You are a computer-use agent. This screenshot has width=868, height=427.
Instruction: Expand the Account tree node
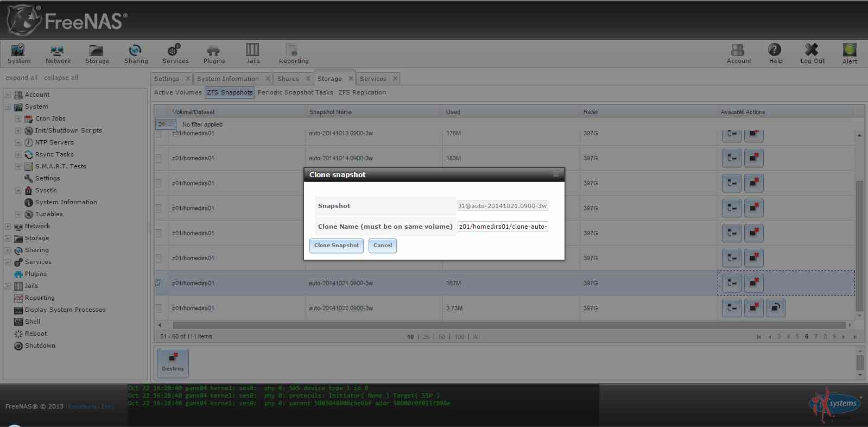(8, 95)
